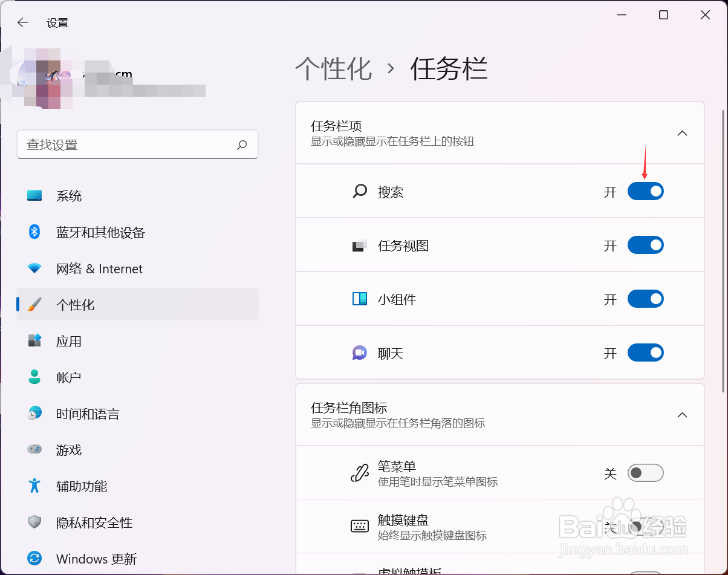Select Time and Language in sidebar

(x=88, y=414)
